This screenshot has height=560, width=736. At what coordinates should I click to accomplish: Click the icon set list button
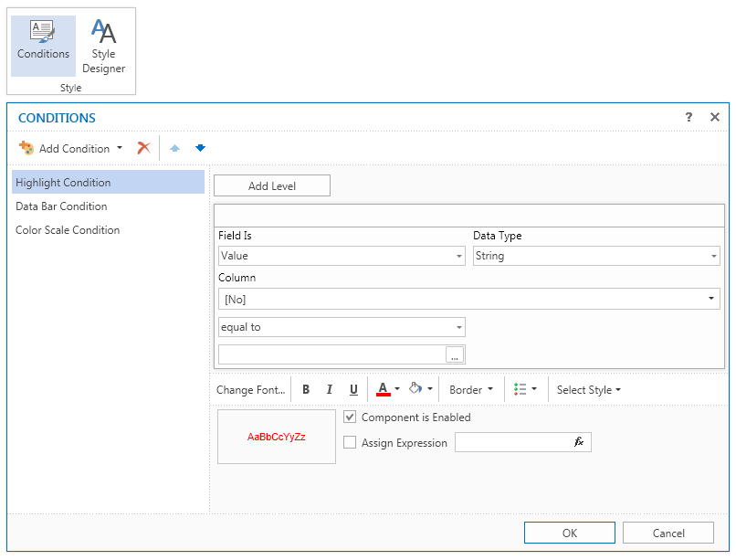pyautogui.click(x=520, y=389)
